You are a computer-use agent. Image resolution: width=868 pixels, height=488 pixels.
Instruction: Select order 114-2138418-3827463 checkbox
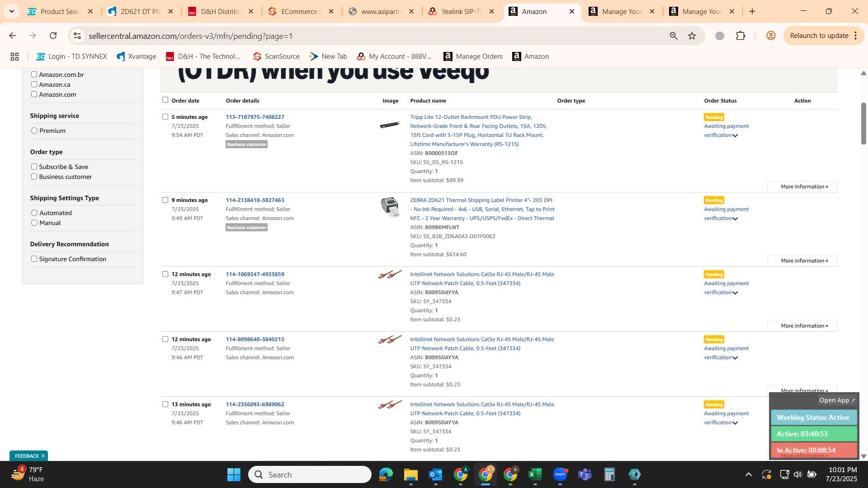point(165,200)
